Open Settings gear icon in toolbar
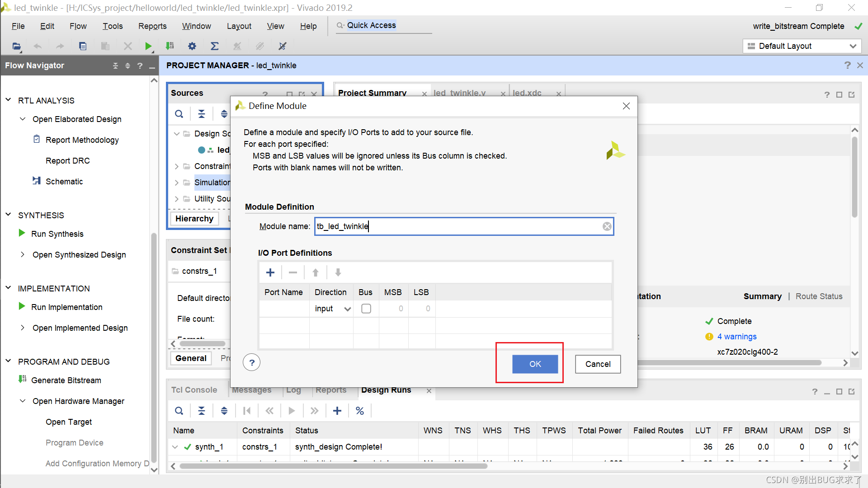This screenshot has width=868, height=488. (192, 46)
